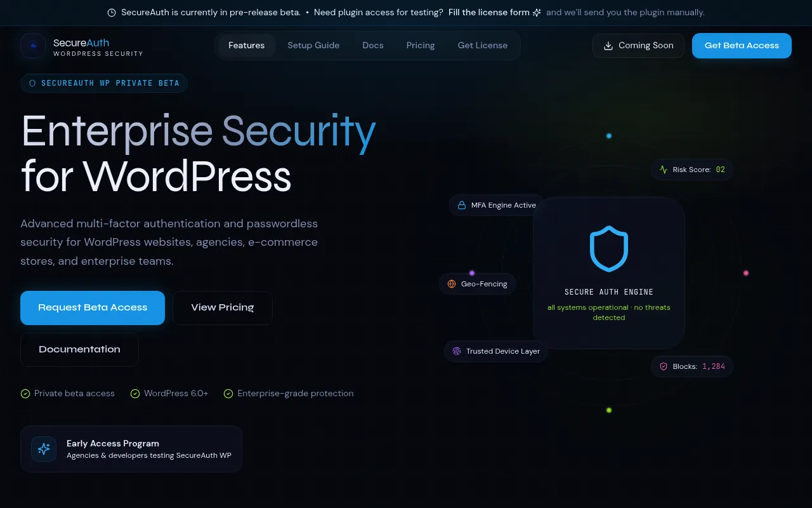Viewport: 812px width, 508px height.
Task: Go to Docs in navigation
Action: pyautogui.click(x=373, y=46)
